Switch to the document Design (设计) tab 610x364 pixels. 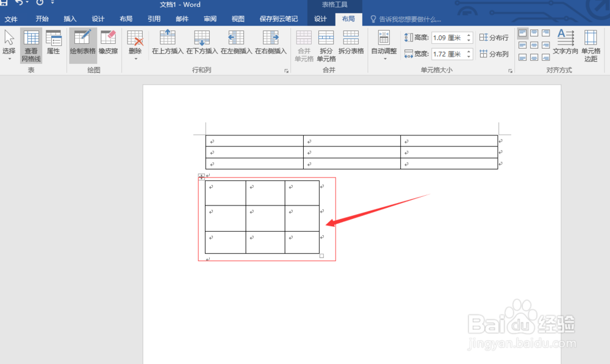point(98,19)
